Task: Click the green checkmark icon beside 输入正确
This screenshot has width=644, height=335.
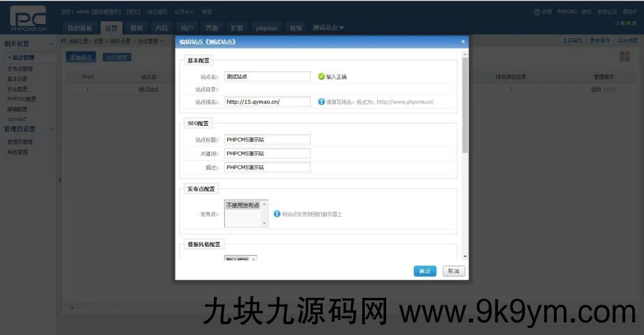Action: coord(321,76)
